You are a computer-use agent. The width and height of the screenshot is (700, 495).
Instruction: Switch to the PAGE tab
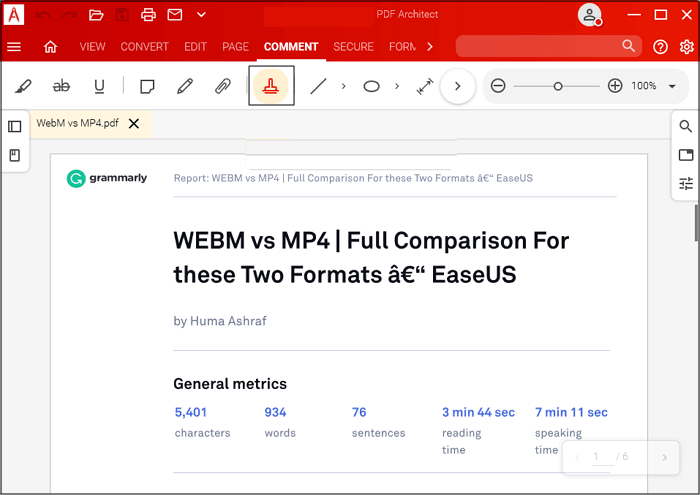(235, 47)
